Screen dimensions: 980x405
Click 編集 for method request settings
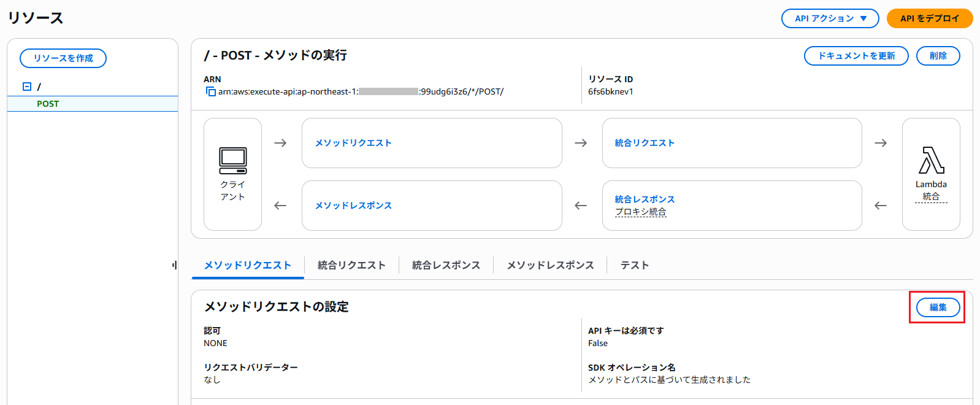click(938, 307)
